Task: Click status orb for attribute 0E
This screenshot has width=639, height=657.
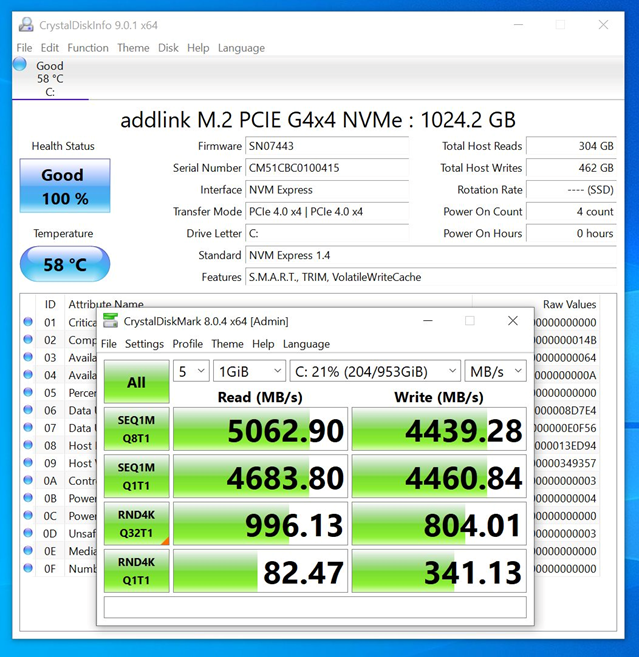Action: [x=28, y=550]
